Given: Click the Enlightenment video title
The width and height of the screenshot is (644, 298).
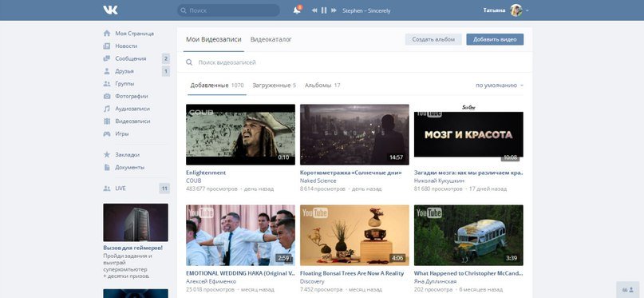Looking at the screenshot, I should coord(206,173).
